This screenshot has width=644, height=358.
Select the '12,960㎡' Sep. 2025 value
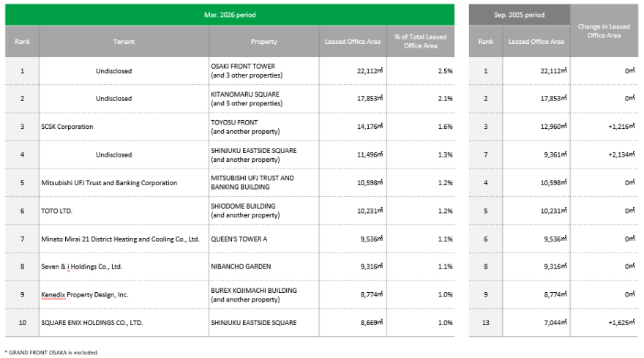(x=553, y=127)
